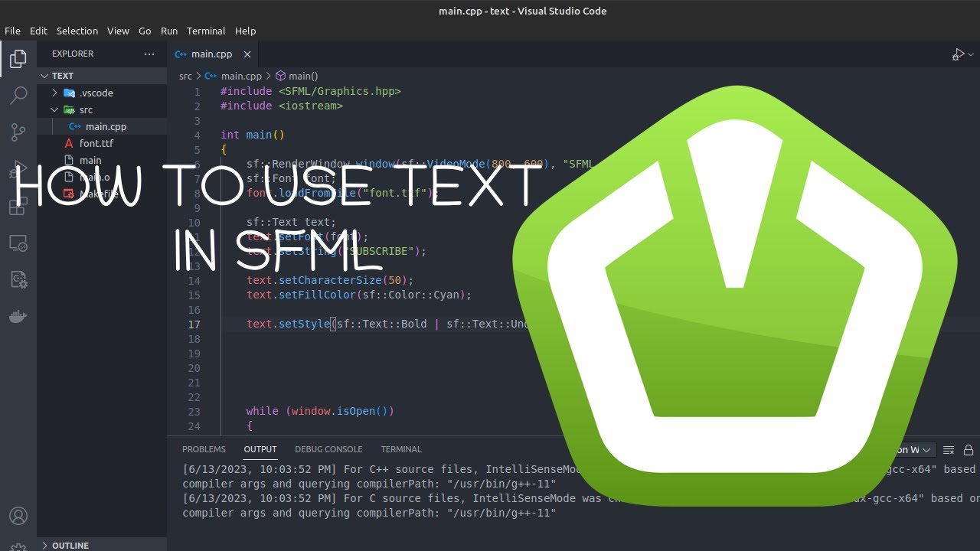Expand the .vscode folder
The image size is (980, 551).
point(55,93)
